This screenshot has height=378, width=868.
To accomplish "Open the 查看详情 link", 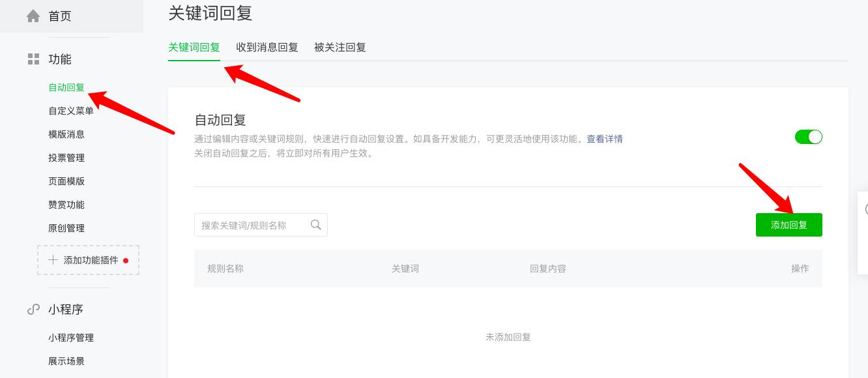I will point(604,139).
